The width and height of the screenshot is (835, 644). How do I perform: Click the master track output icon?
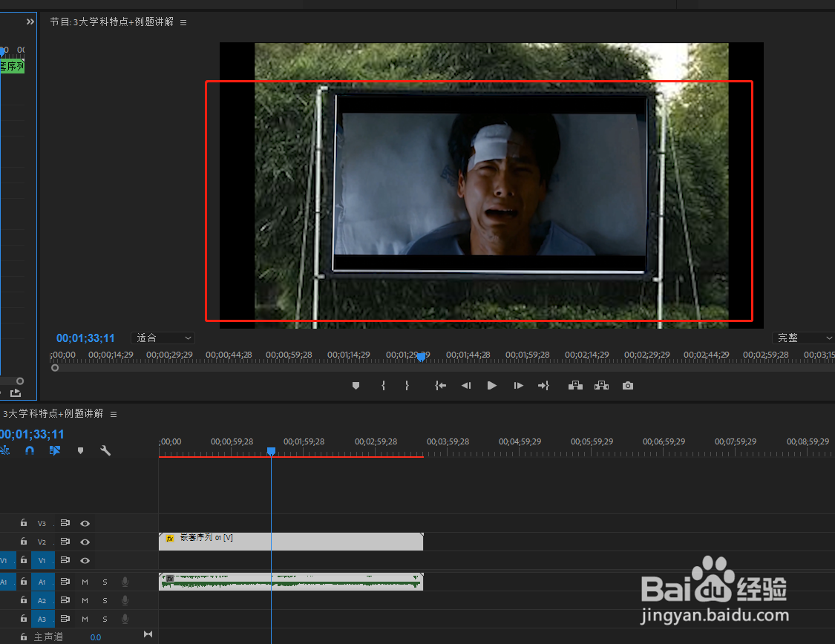[x=148, y=634]
